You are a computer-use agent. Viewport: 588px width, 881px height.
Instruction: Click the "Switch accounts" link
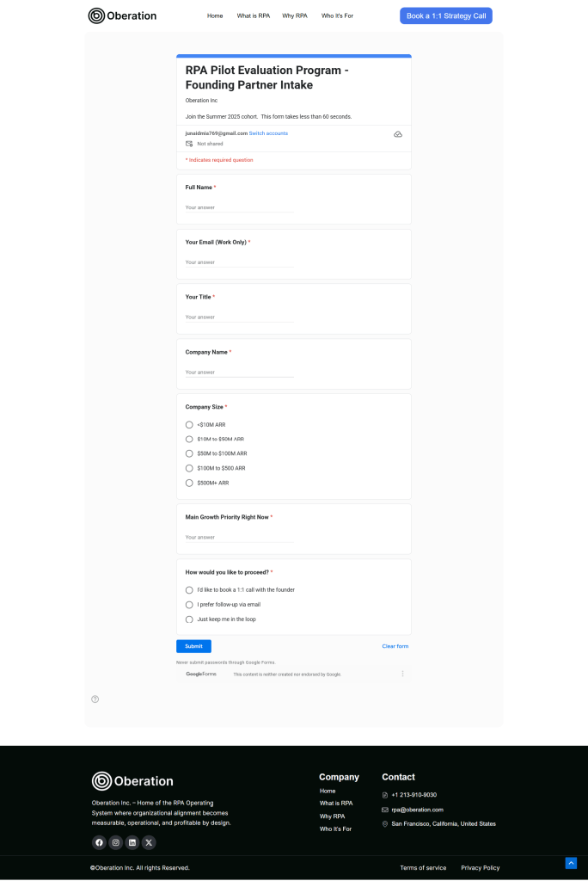[268, 133]
